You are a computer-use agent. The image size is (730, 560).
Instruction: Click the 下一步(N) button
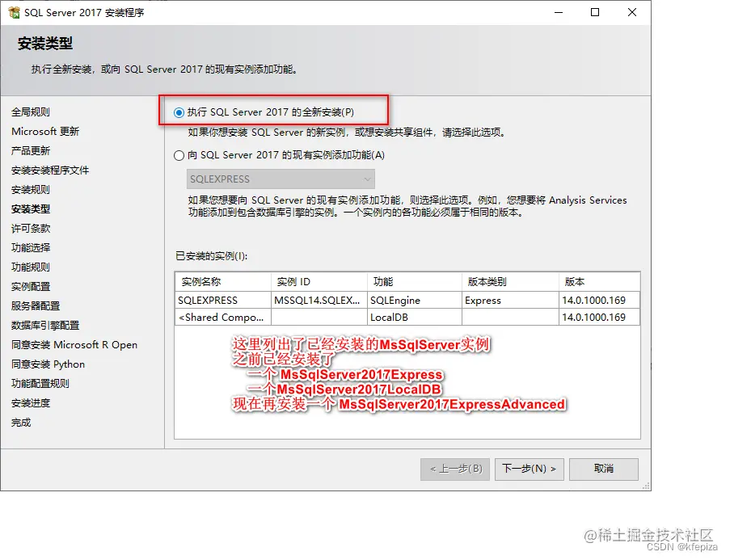click(x=529, y=469)
